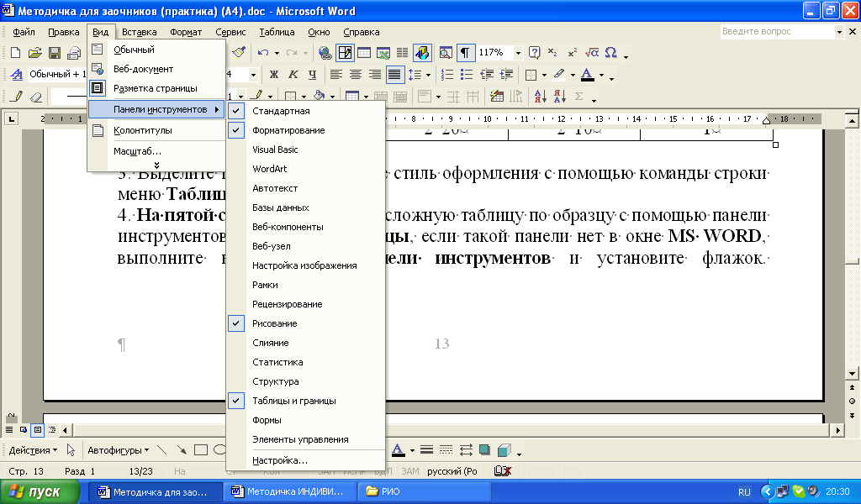Viewport: 861px width, 504px height.
Task: Click Настройка... at the submenu bottom
Action: tap(280, 460)
